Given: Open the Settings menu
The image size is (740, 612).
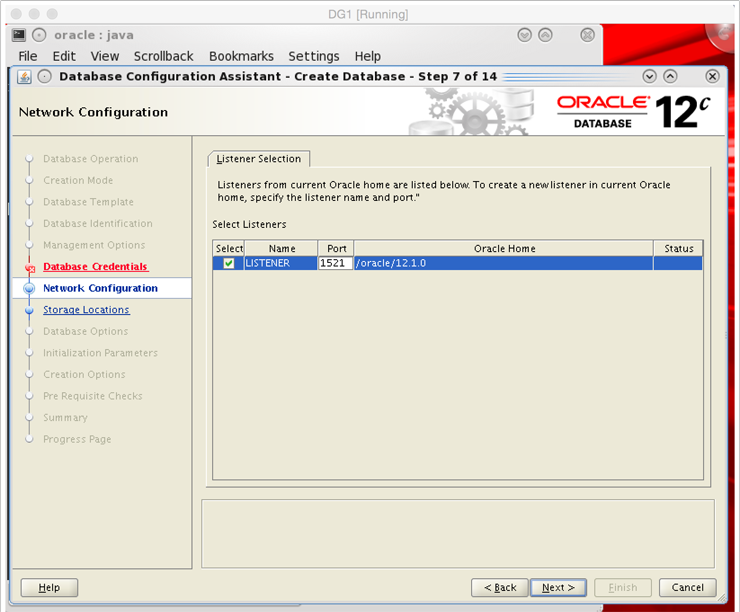Looking at the screenshot, I should tap(314, 56).
